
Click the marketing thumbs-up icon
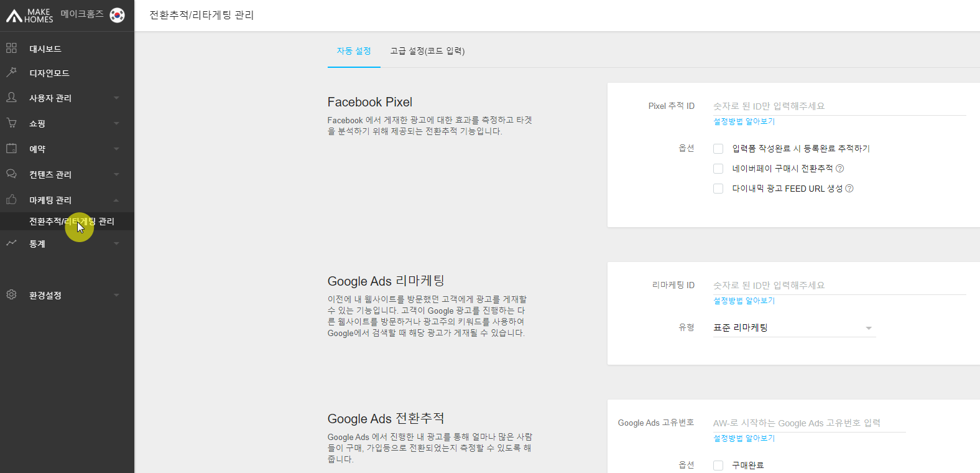click(x=11, y=200)
